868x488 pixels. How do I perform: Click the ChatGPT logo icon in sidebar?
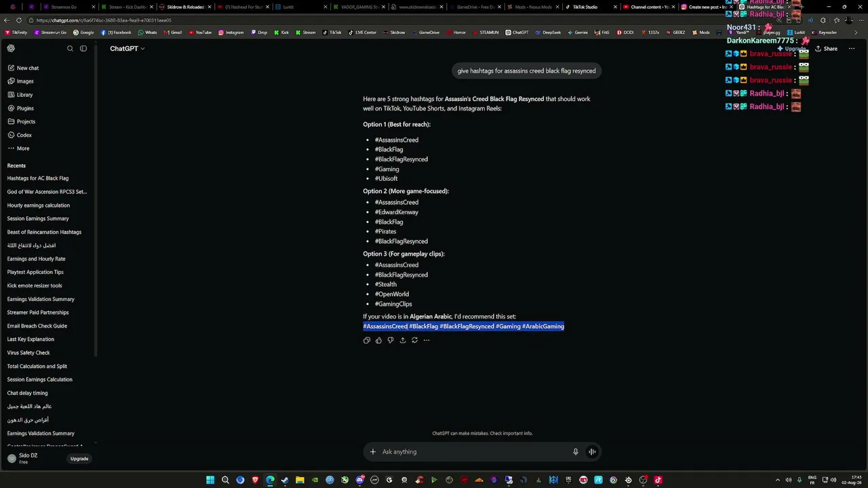point(11,49)
